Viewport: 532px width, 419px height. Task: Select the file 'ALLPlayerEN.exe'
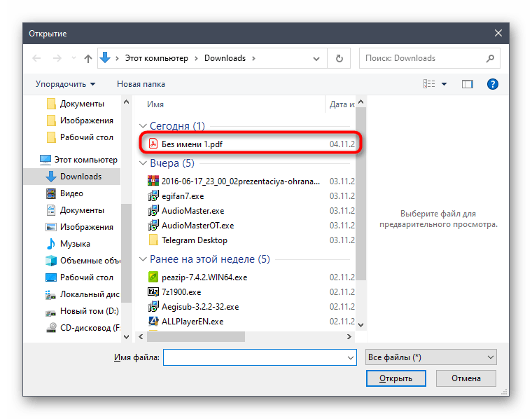pyautogui.click(x=251, y=321)
